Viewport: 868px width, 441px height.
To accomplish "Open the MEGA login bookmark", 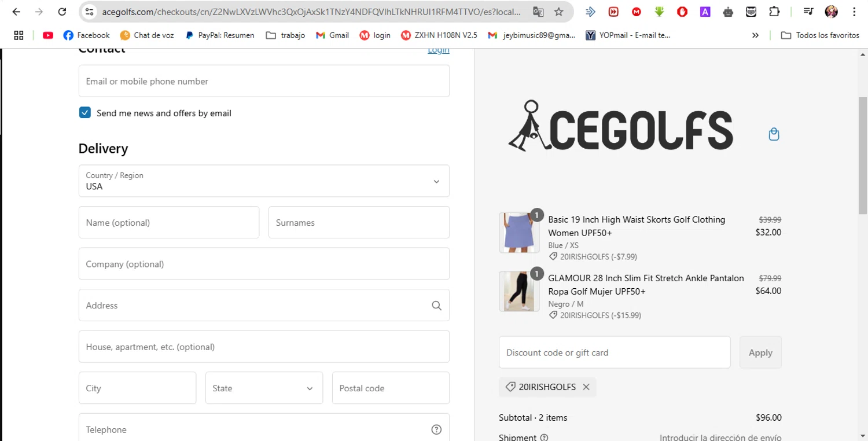I will pyautogui.click(x=375, y=35).
